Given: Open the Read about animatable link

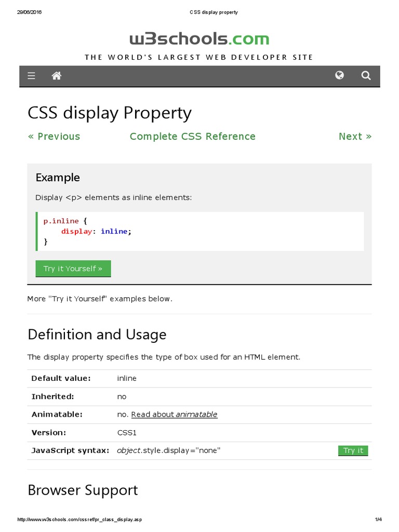Looking at the screenshot, I should [174, 414].
